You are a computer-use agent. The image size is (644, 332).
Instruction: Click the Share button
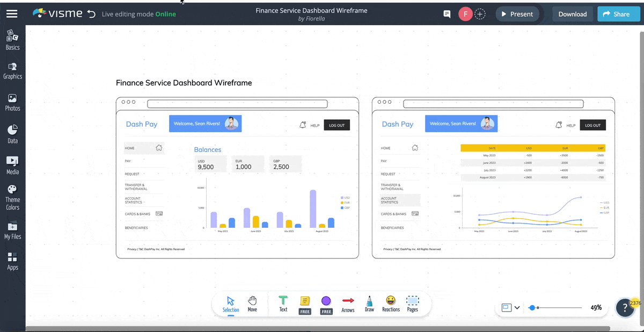pyautogui.click(x=618, y=15)
